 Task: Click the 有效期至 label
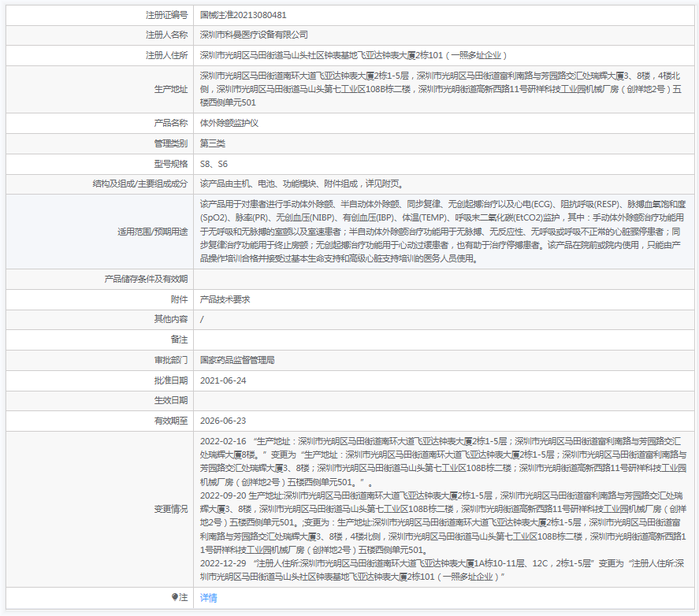pos(171,421)
